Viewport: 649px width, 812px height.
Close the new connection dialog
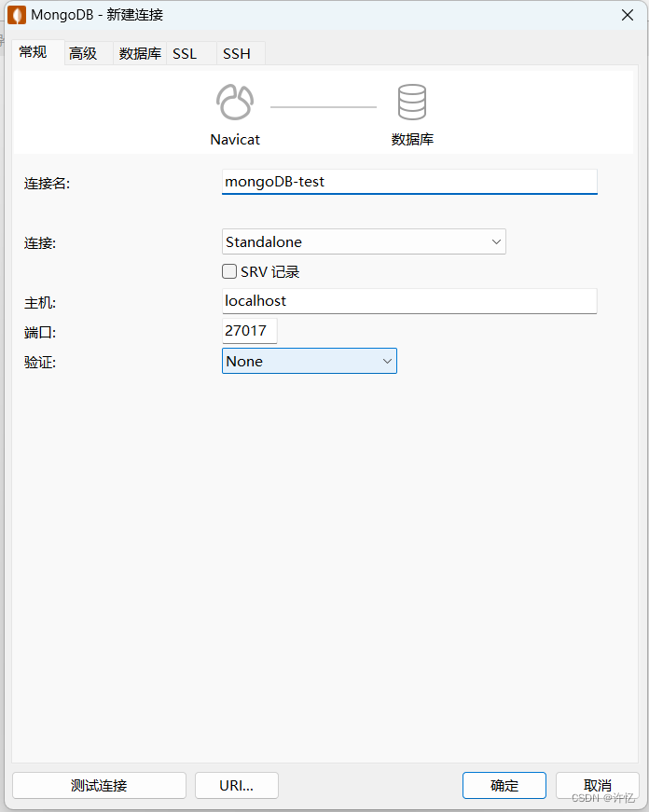(x=628, y=15)
